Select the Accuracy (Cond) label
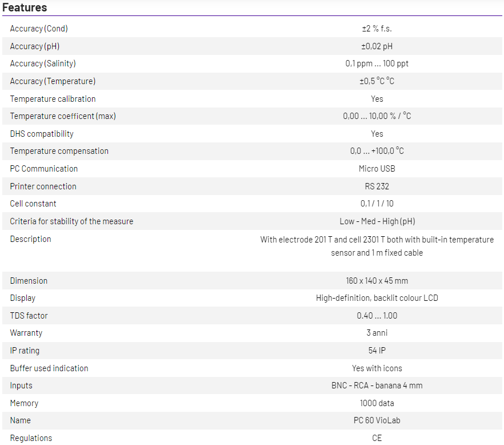Screen dimensions: 504x445 click(x=39, y=29)
